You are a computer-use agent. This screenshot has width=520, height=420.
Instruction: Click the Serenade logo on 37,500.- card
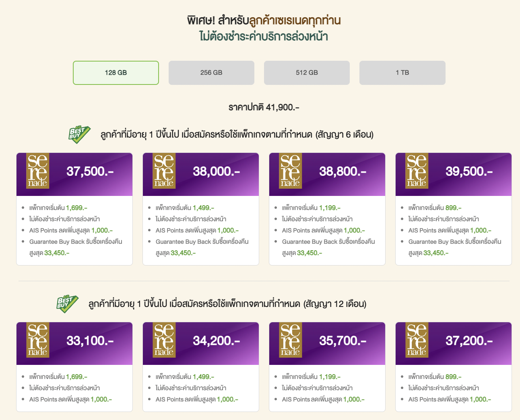(x=37, y=171)
